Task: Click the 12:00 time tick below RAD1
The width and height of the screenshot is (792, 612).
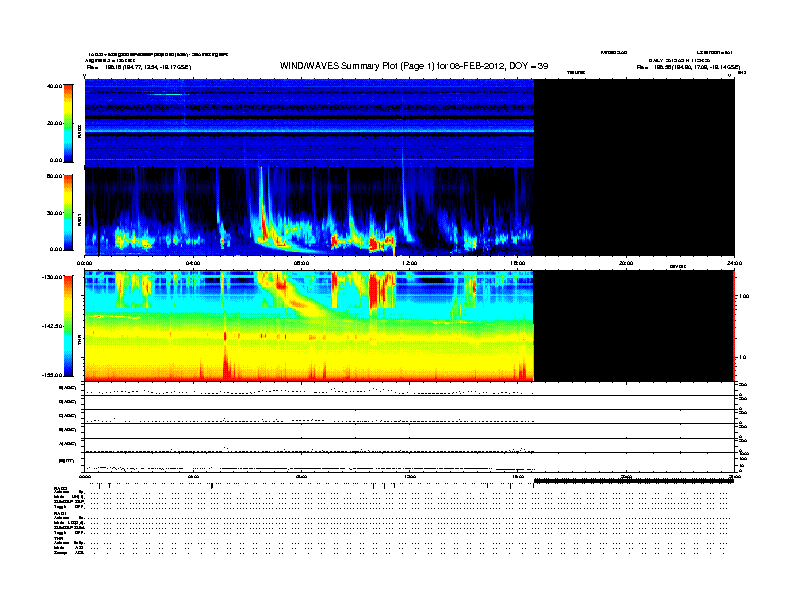Action: point(410,263)
